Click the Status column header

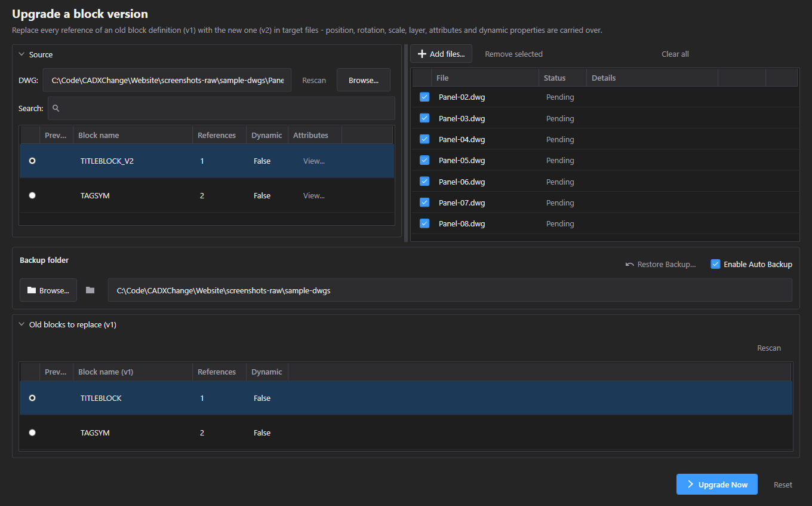click(562, 78)
